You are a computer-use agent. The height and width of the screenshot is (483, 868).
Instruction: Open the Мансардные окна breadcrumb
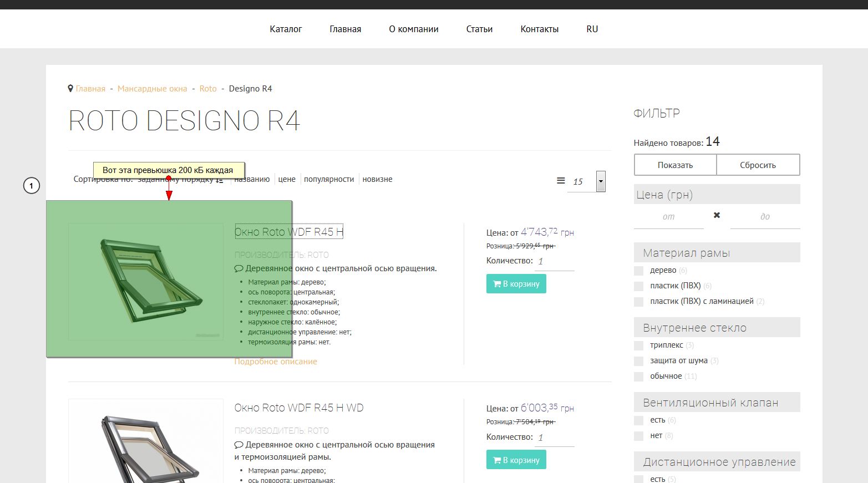coord(153,89)
